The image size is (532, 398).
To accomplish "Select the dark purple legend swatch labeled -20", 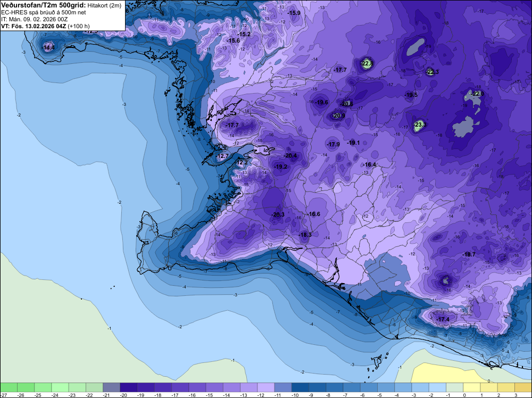I will (129, 387).
